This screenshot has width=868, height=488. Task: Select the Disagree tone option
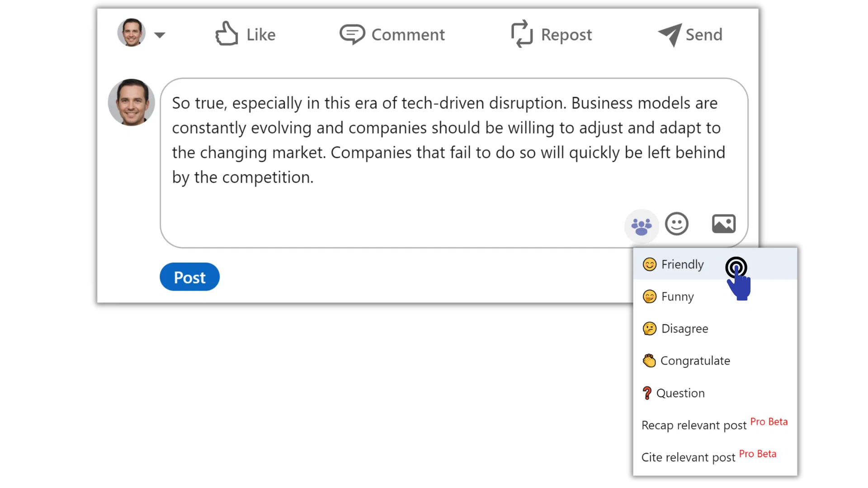tap(684, 329)
